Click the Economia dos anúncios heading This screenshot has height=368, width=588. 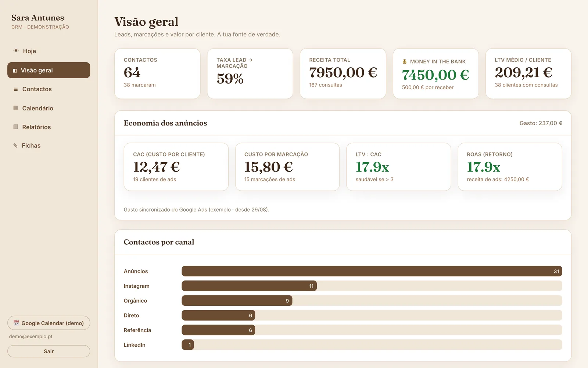[165, 123]
